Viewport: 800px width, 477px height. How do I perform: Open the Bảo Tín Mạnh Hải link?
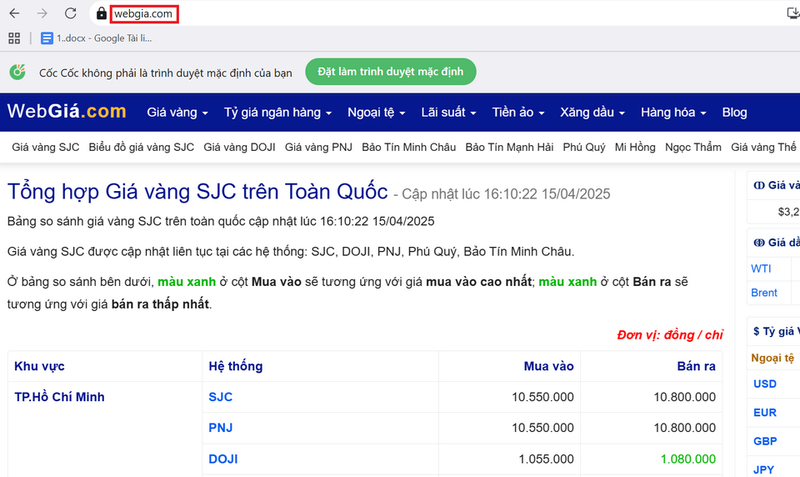point(509,147)
